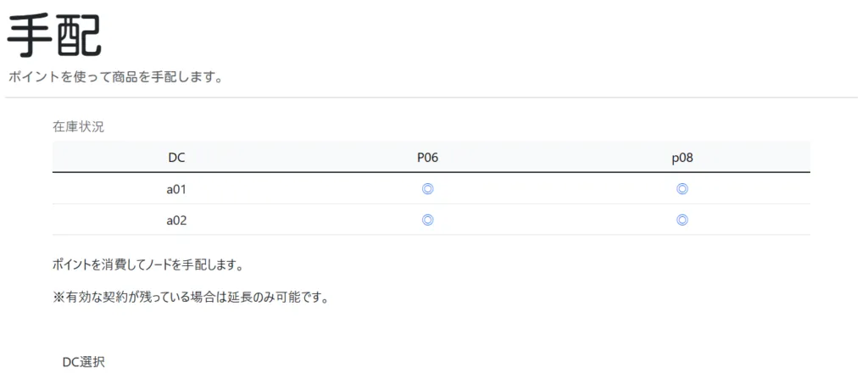Select the p08 column header
The width and height of the screenshot is (868, 373).
click(682, 158)
